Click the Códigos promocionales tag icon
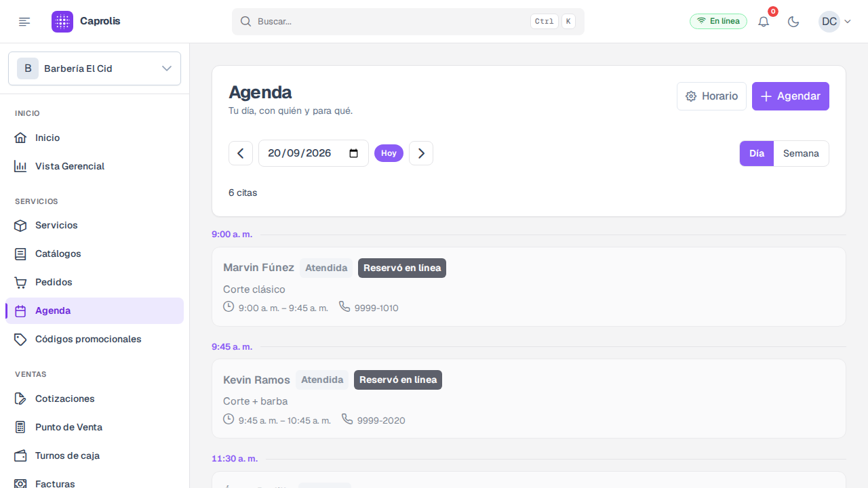868x488 pixels. (x=20, y=339)
